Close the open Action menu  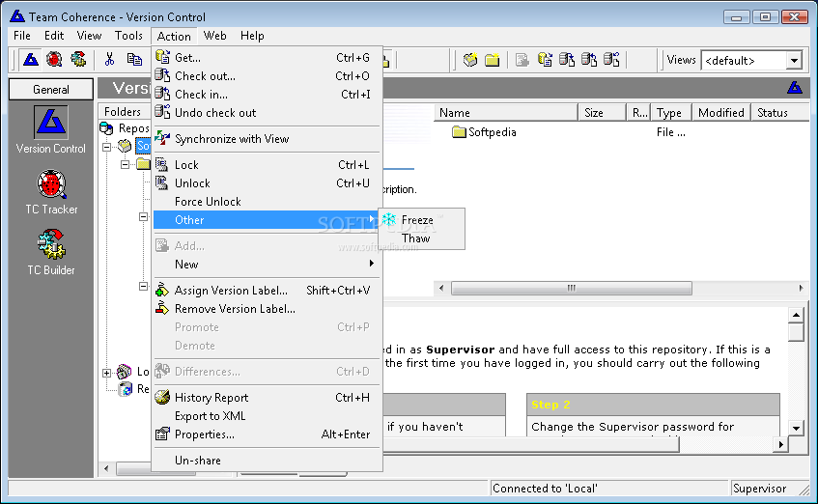[174, 36]
